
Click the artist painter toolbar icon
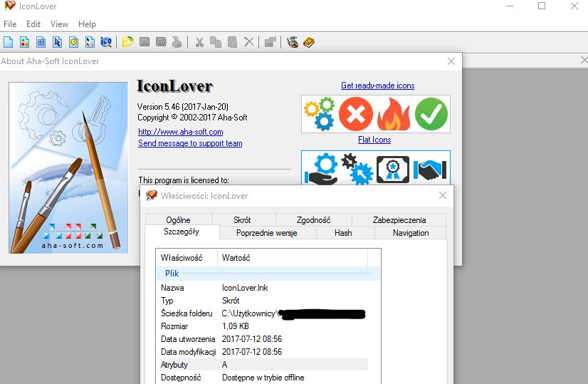coord(293,42)
